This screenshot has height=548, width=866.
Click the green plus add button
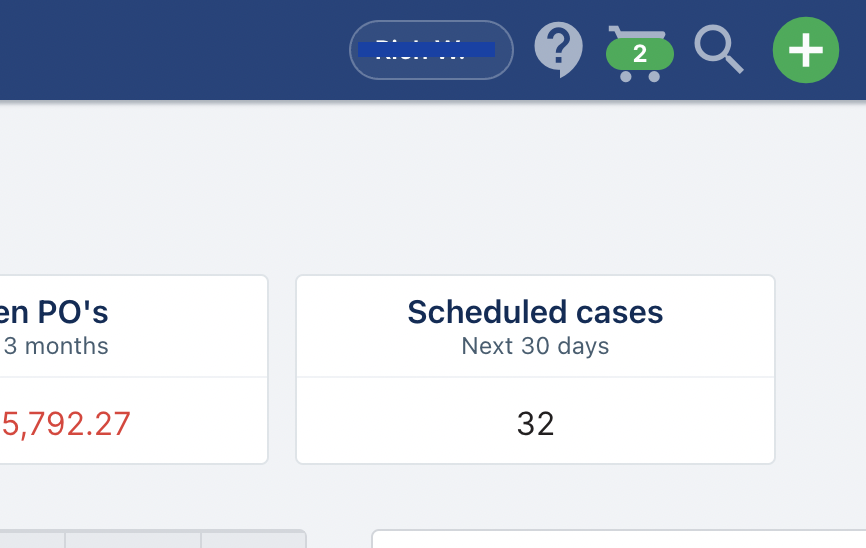tap(806, 50)
